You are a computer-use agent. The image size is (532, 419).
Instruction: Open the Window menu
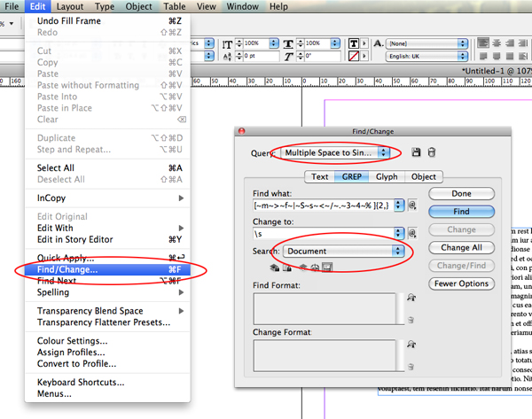[x=242, y=6]
